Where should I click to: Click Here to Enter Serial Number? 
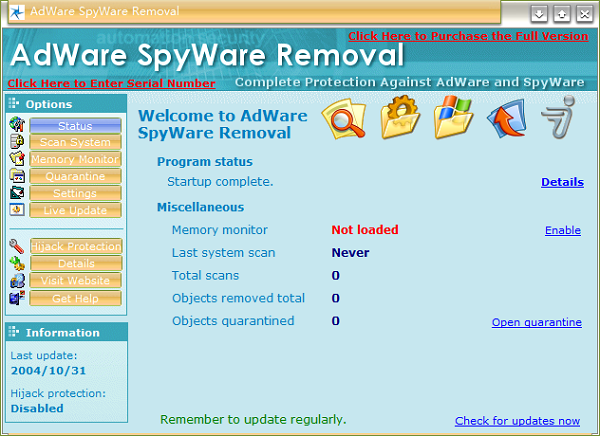pyautogui.click(x=111, y=83)
